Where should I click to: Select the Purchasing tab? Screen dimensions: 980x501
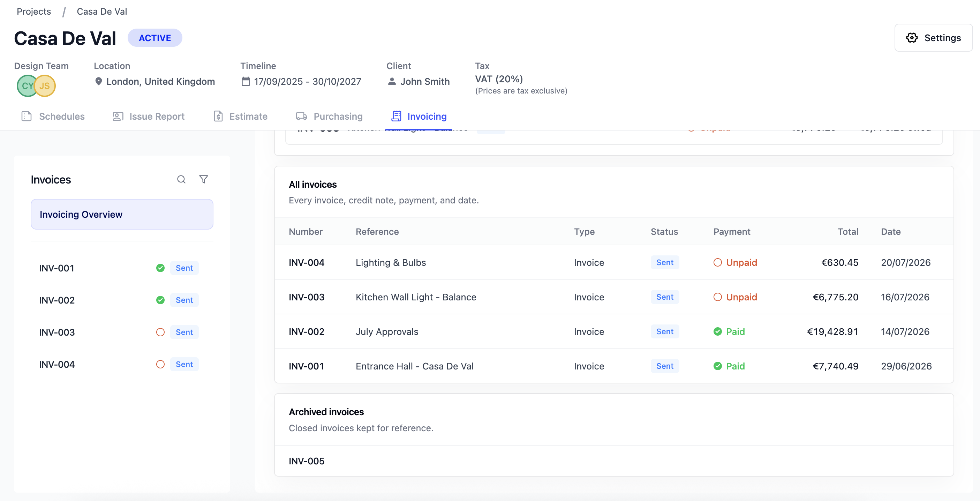[330, 116]
